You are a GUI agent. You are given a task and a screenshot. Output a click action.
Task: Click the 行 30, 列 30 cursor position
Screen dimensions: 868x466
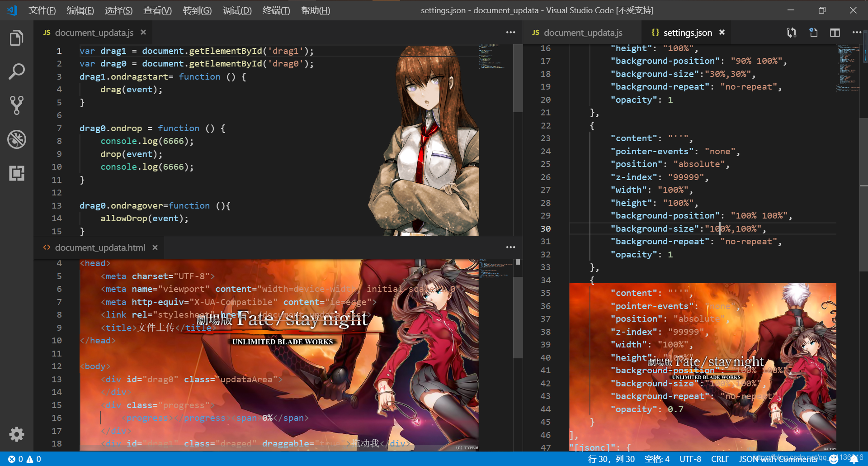(x=611, y=459)
